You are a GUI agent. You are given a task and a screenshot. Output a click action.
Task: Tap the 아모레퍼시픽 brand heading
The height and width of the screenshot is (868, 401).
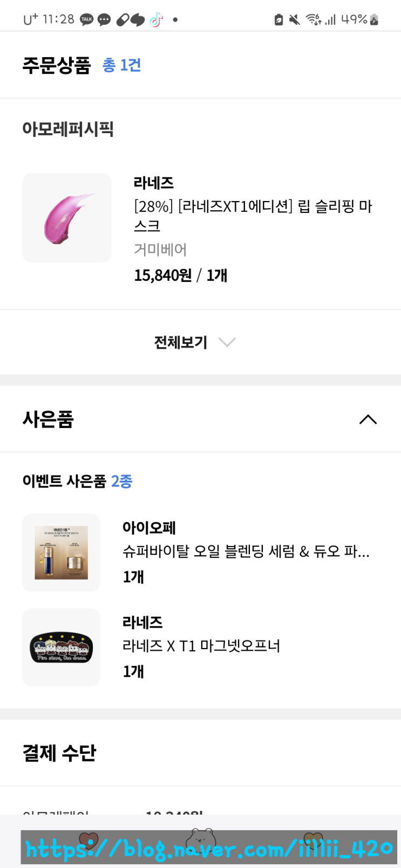[68, 129]
